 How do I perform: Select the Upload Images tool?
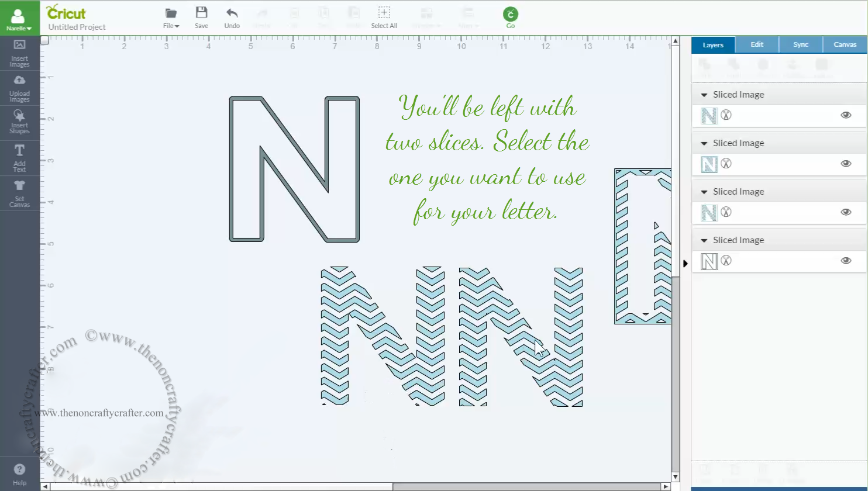pyautogui.click(x=19, y=89)
